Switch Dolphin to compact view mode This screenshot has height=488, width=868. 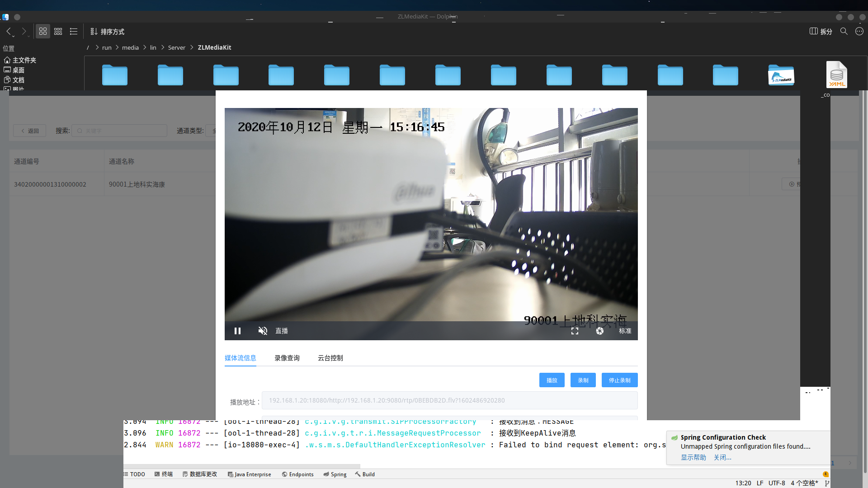tap(58, 31)
